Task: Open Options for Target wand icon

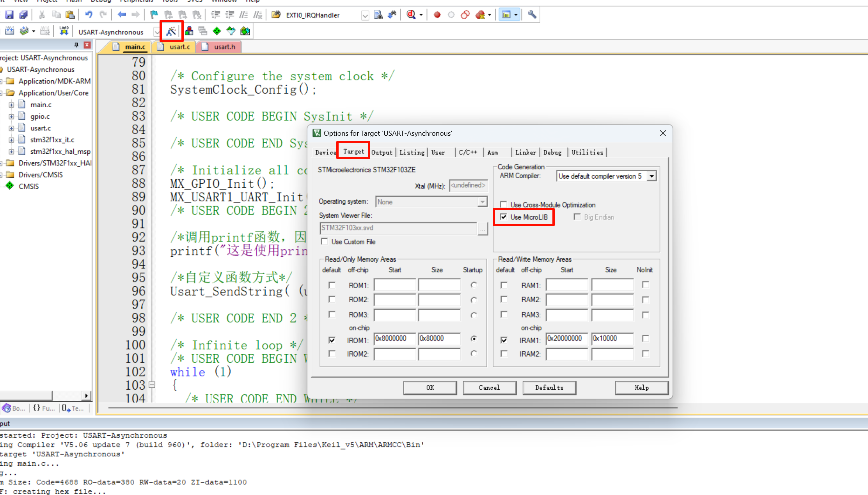Action: (171, 31)
